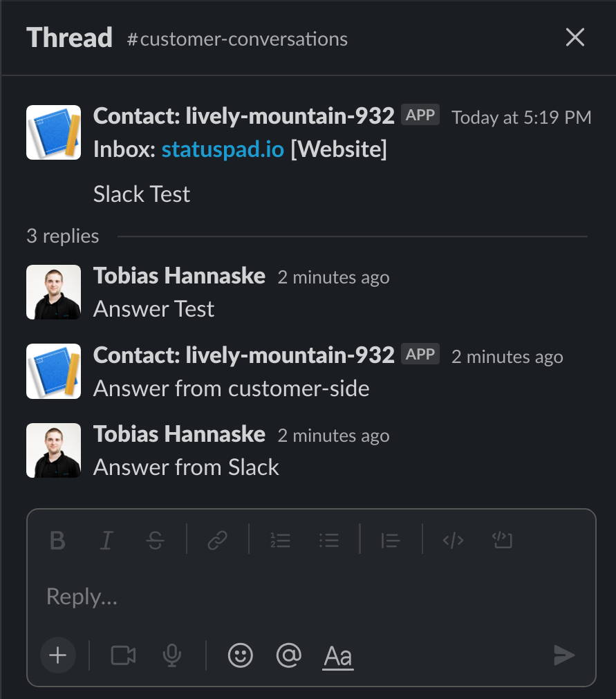Mention someone with the @ icon
This screenshot has width=616, height=699.
pos(288,655)
